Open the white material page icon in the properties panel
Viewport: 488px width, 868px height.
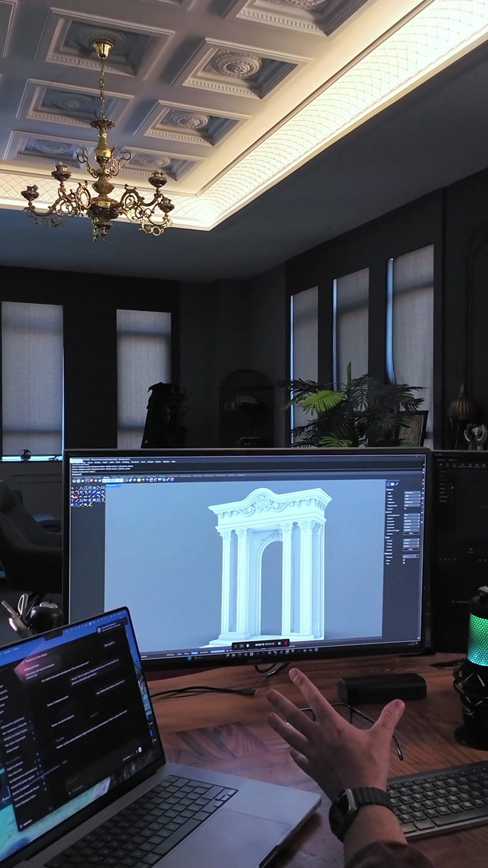click(x=392, y=484)
